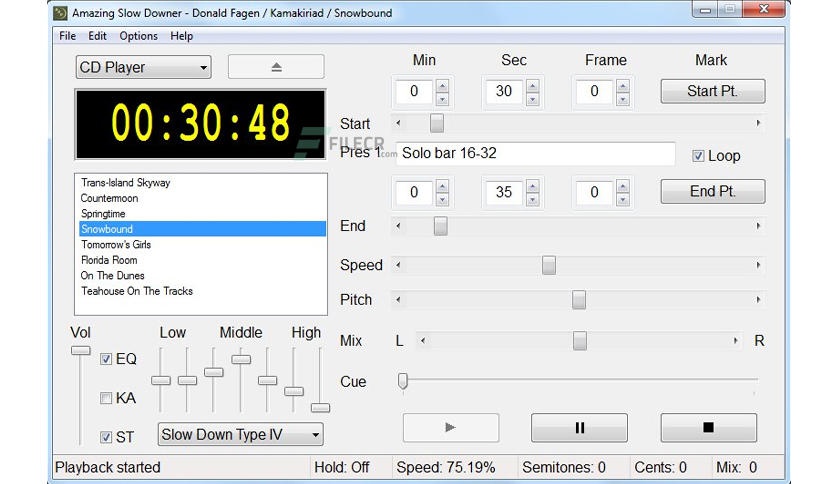
Task: Click right arrow of Pitch slider
Action: 758,300
